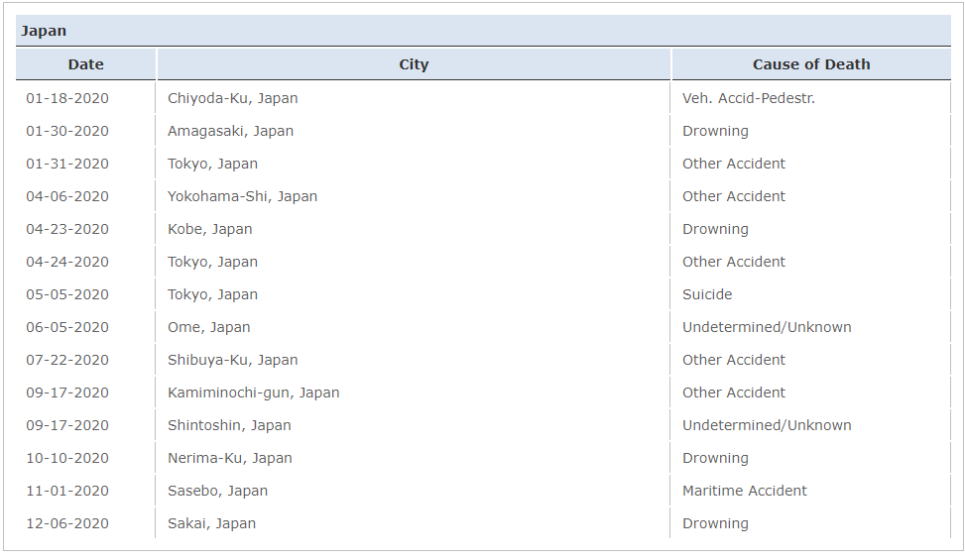The image size is (965, 560).
Task: Click Other Accident in the 04-24-2020 row
Action: (734, 262)
